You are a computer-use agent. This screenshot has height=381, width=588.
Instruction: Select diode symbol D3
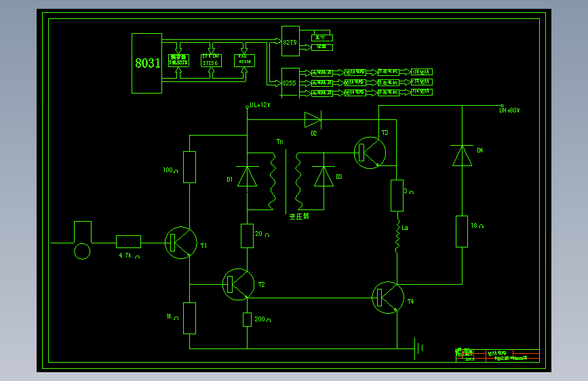click(x=324, y=176)
